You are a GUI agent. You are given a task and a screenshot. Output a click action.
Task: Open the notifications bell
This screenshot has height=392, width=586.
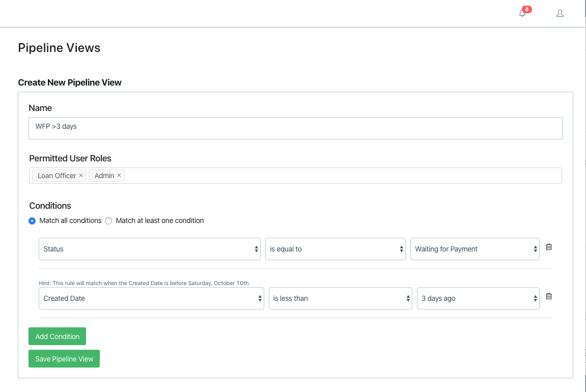pyautogui.click(x=522, y=14)
